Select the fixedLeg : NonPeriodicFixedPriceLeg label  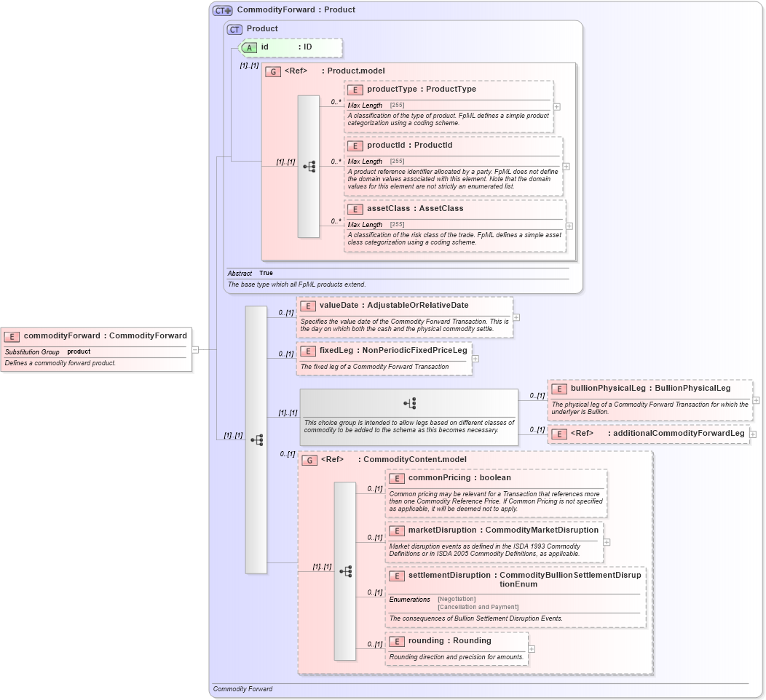click(x=393, y=351)
